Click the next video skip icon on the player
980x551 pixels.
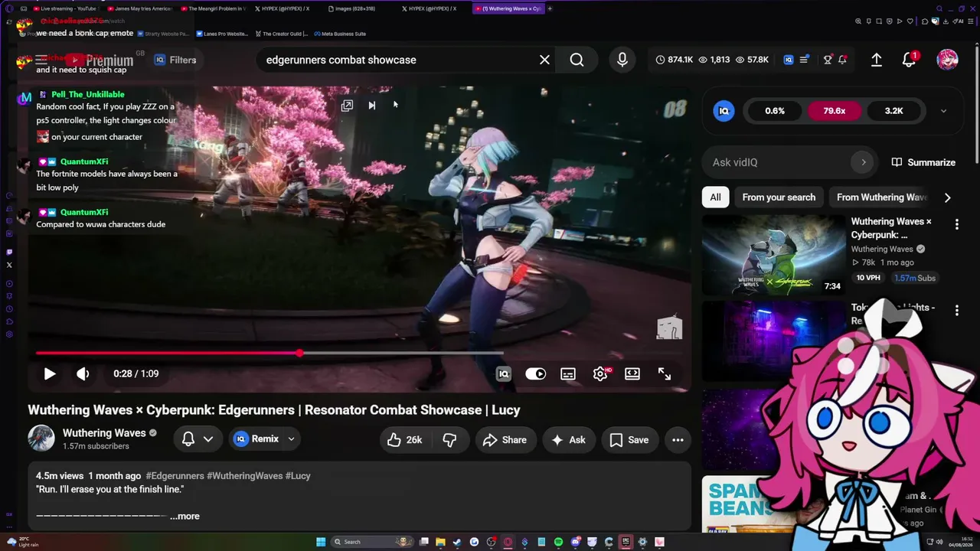coord(371,106)
